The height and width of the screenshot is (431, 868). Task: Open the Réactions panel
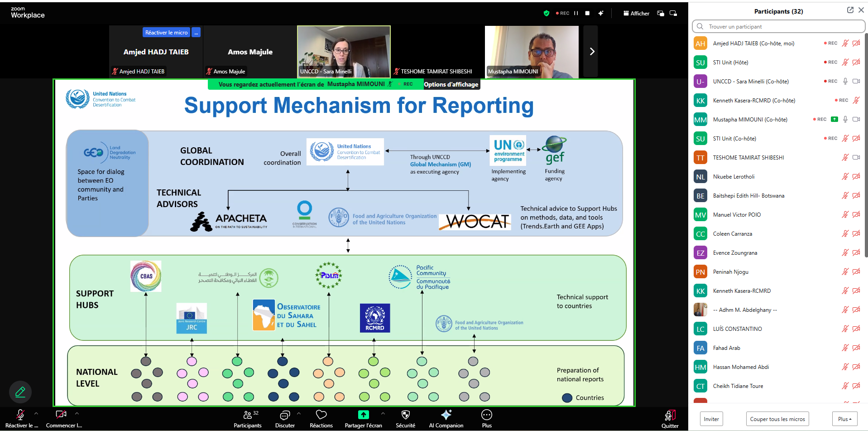click(321, 418)
